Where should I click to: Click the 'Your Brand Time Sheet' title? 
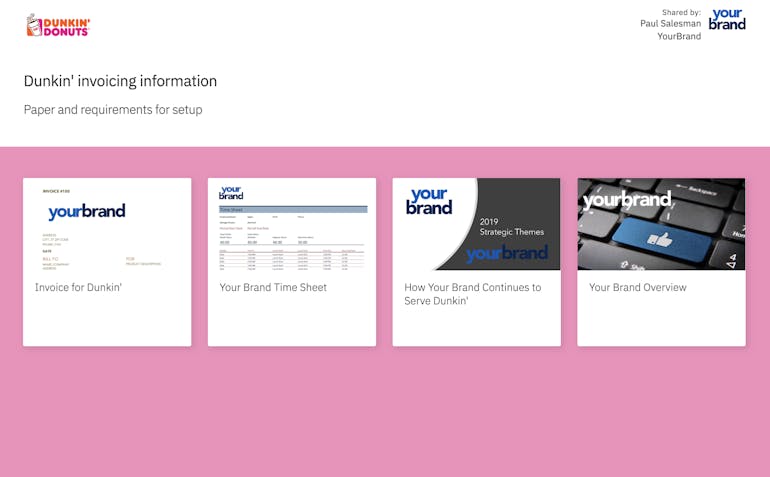point(273,287)
